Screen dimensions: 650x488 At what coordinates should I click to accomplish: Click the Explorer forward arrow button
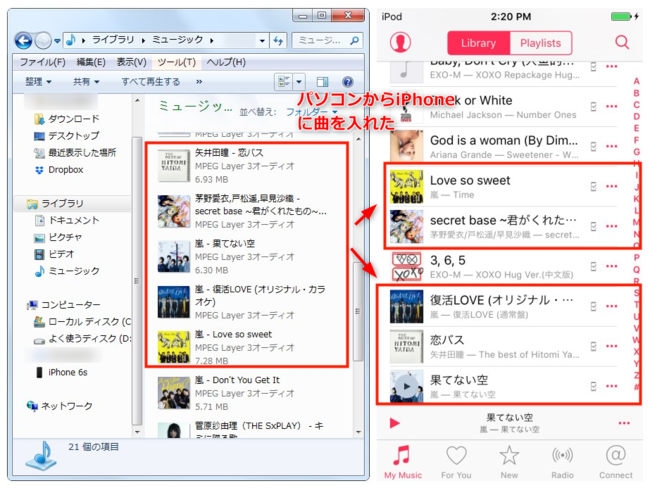(42, 41)
